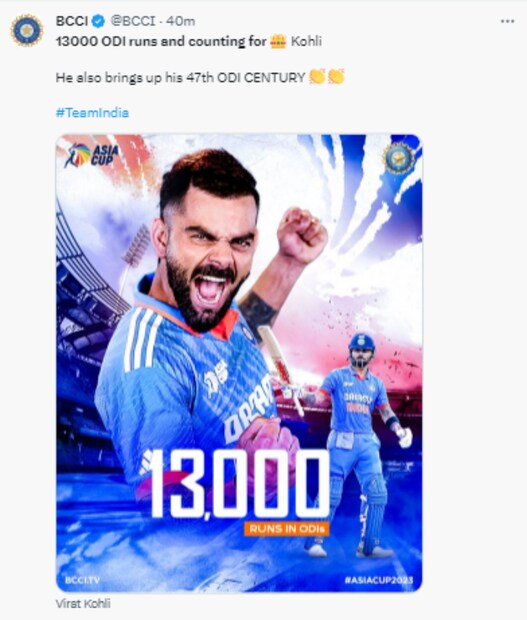Click the BCCI.TV watermark text

pos(83,580)
